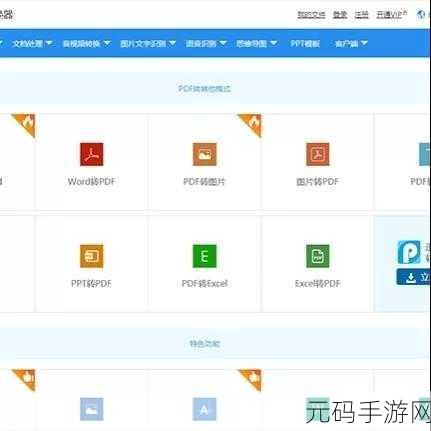431x431 pixels.
Task: Open the 我的文件 link
Action: pos(311,15)
